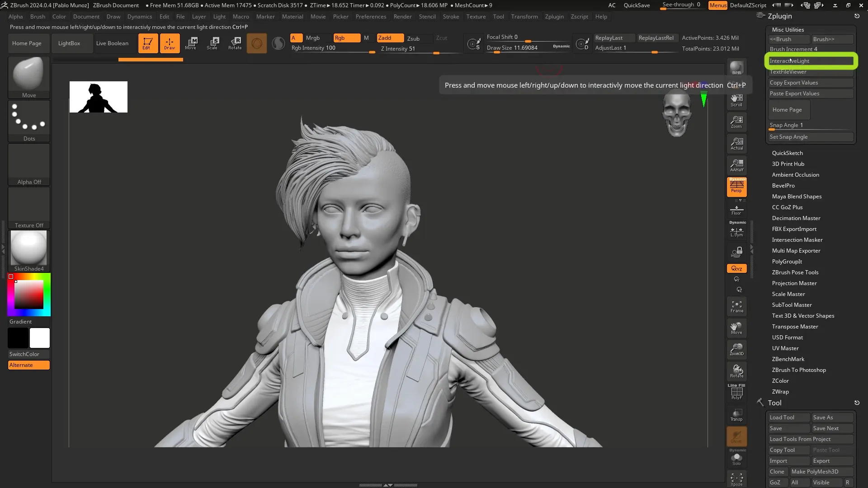Open the Brush menu
868x488 pixels.
tap(38, 17)
